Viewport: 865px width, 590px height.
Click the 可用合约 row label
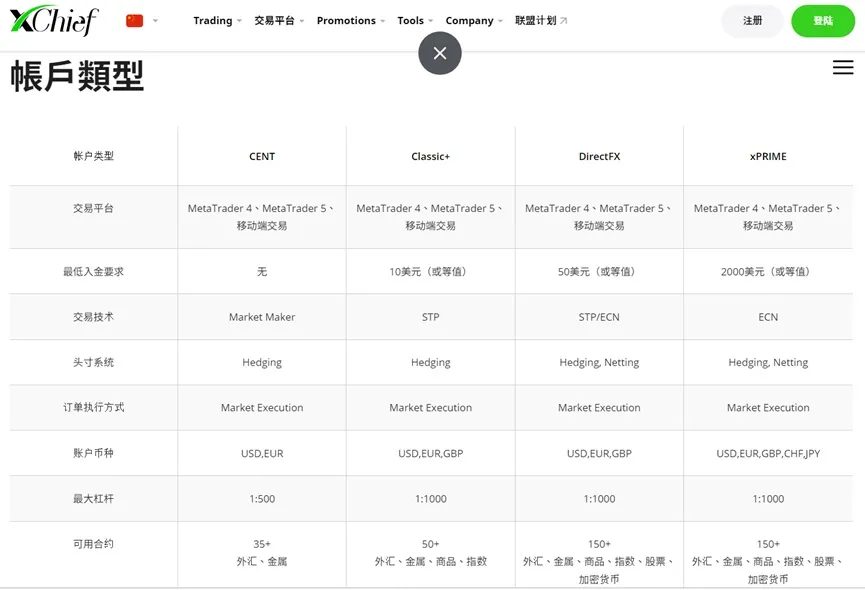click(x=93, y=544)
